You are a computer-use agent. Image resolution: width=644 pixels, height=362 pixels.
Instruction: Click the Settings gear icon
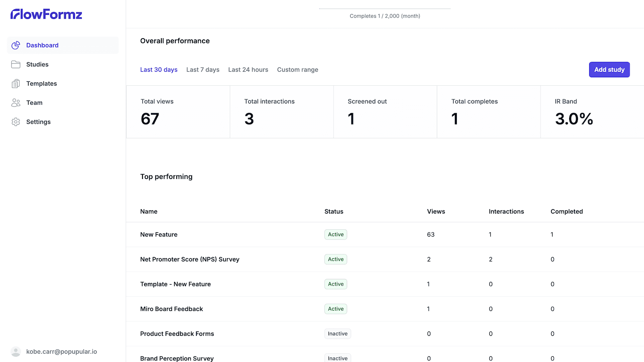(16, 122)
